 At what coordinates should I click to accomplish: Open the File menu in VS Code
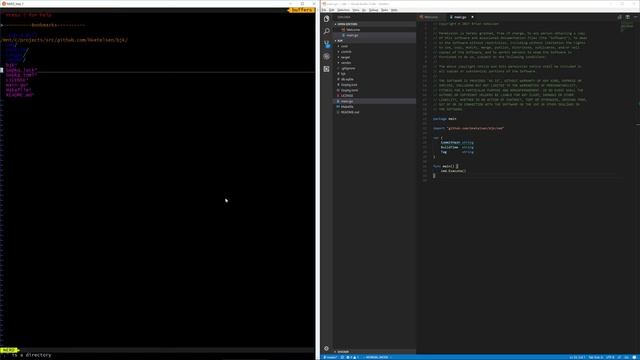click(324, 10)
